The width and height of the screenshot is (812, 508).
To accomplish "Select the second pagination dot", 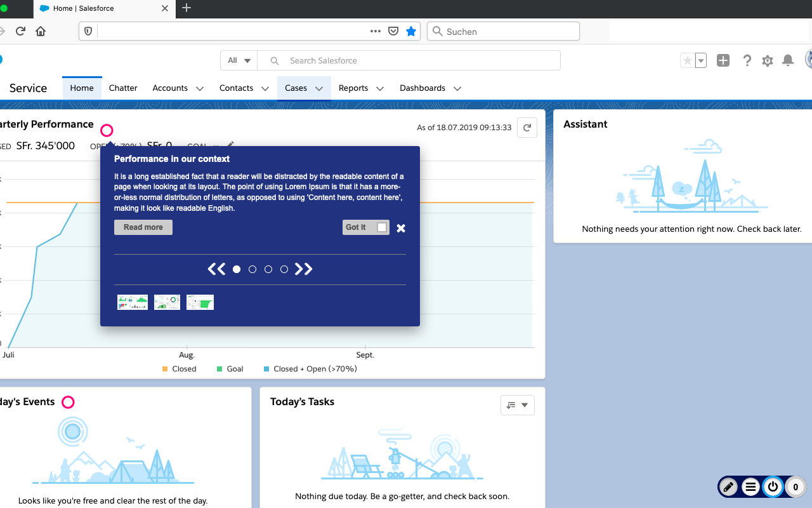I will point(252,269).
